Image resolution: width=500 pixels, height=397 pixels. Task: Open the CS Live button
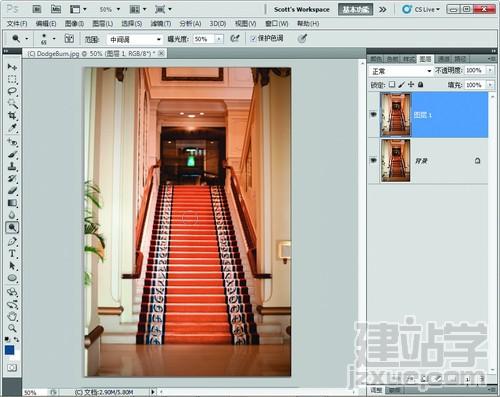(421, 9)
